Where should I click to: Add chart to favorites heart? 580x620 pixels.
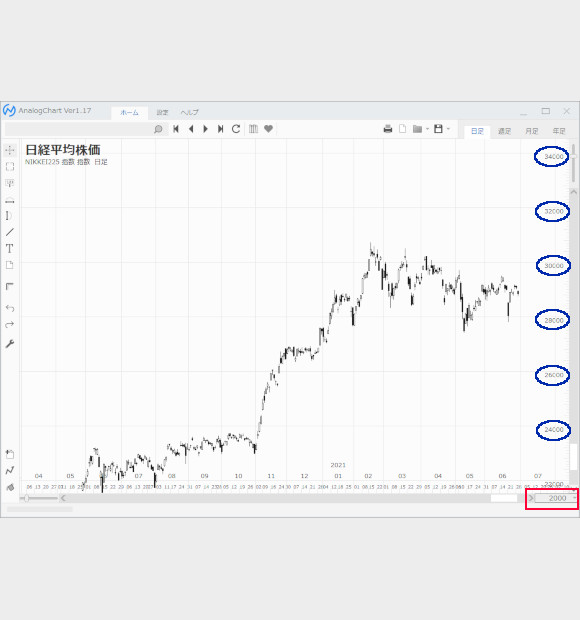point(268,129)
